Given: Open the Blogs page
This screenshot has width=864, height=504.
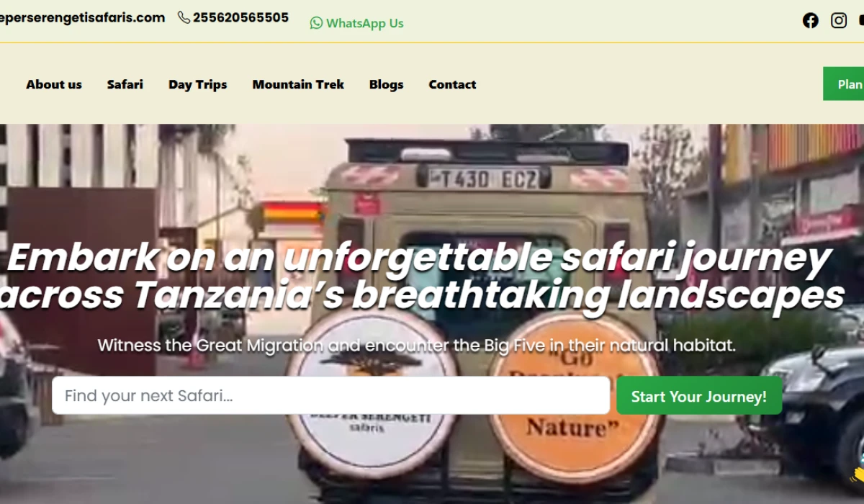Looking at the screenshot, I should [x=387, y=84].
